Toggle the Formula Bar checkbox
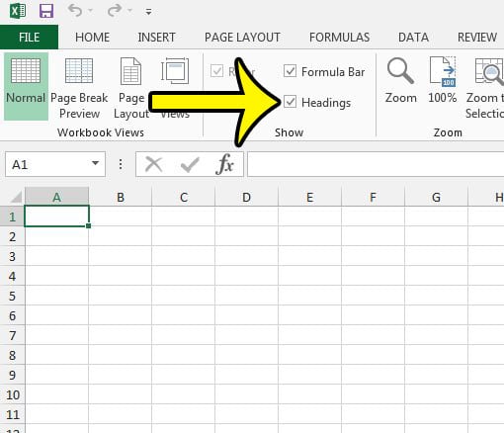Screen dimensions: 504x433 pyautogui.click(x=290, y=71)
